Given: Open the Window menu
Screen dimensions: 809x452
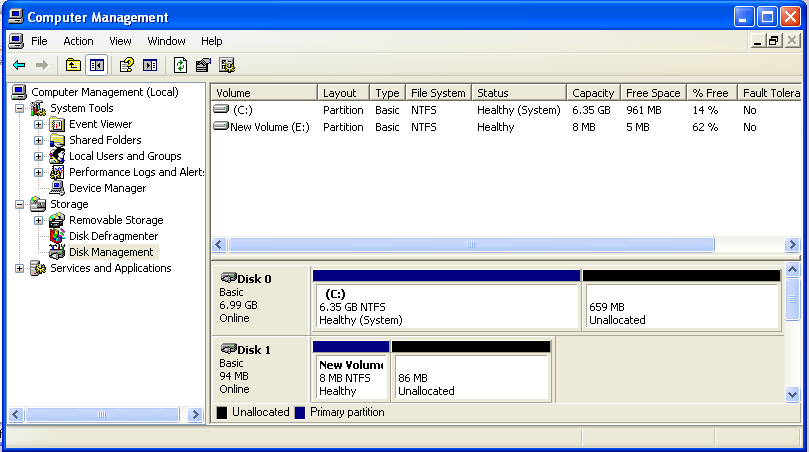Looking at the screenshot, I should (166, 41).
